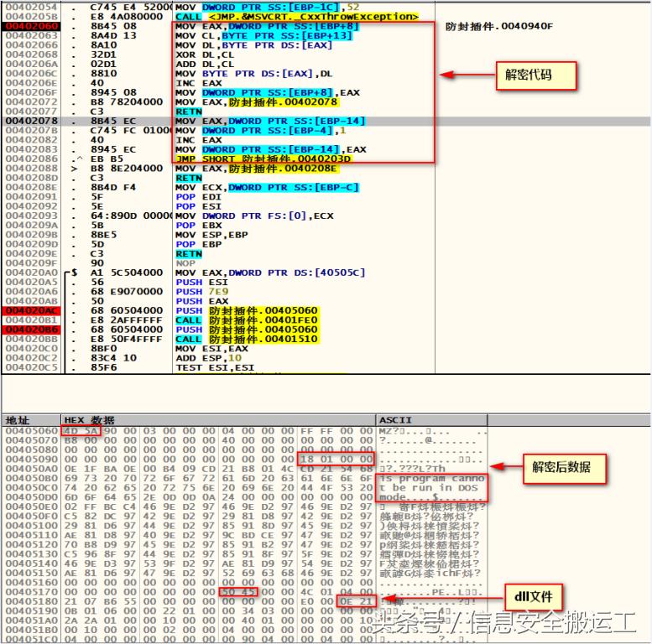
Task: Click dump address 004050C0
Action: click(x=32, y=488)
